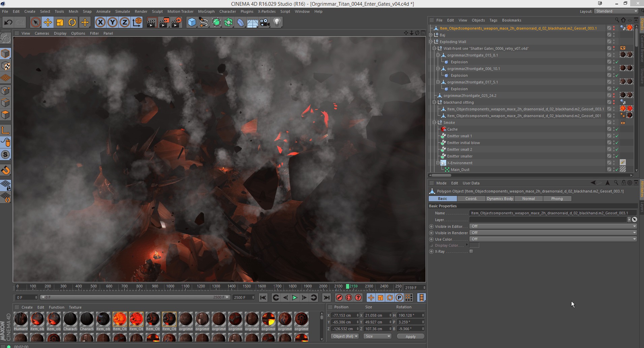
Task: Open the Simulate menu
Action: tap(122, 11)
